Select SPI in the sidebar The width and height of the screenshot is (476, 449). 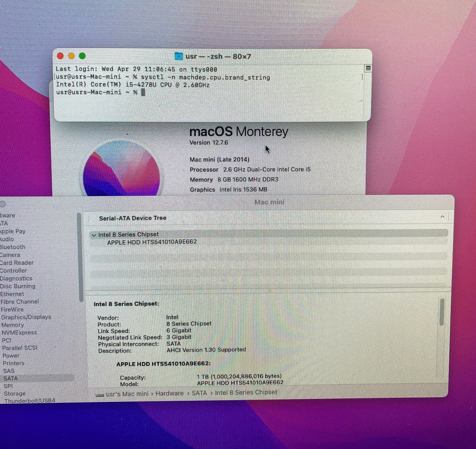tap(8, 386)
